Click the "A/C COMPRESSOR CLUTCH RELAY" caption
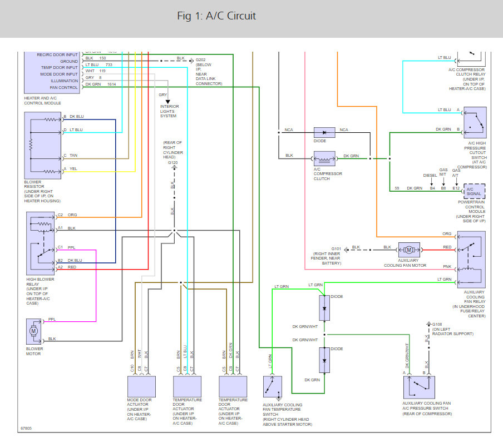Viewport: 503px width, 448px height. (467, 72)
